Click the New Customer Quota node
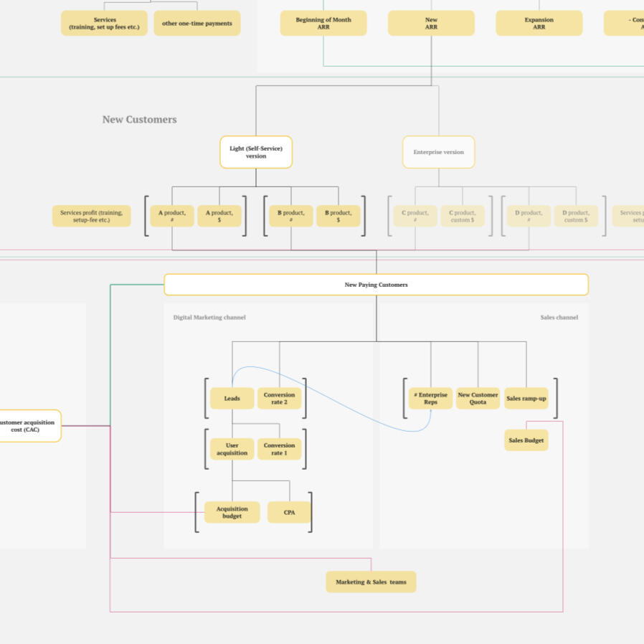 [478, 398]
